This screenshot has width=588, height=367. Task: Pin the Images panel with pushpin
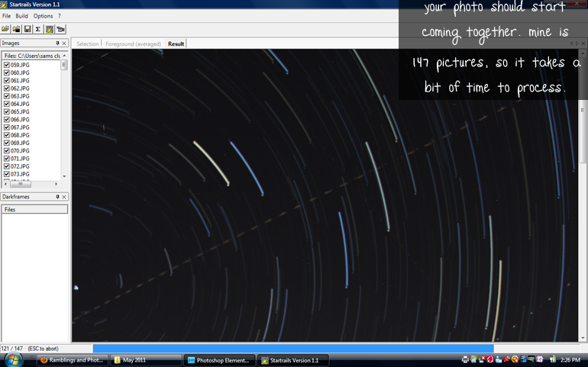[57, 43]
